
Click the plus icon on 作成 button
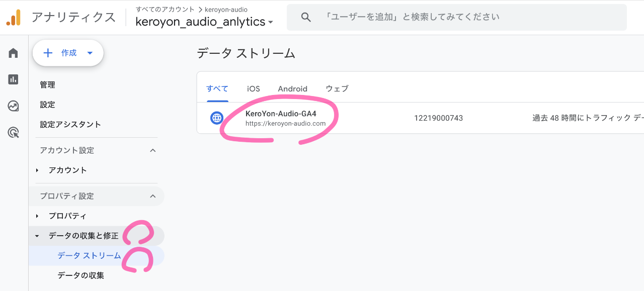click(x=48, y=53)
